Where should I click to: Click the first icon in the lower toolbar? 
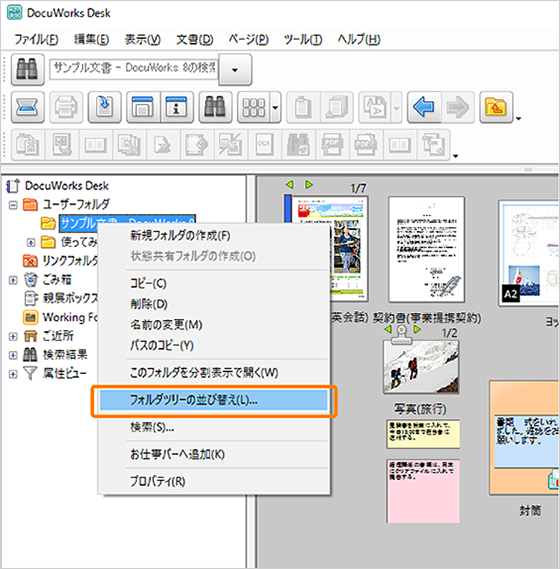28,144
